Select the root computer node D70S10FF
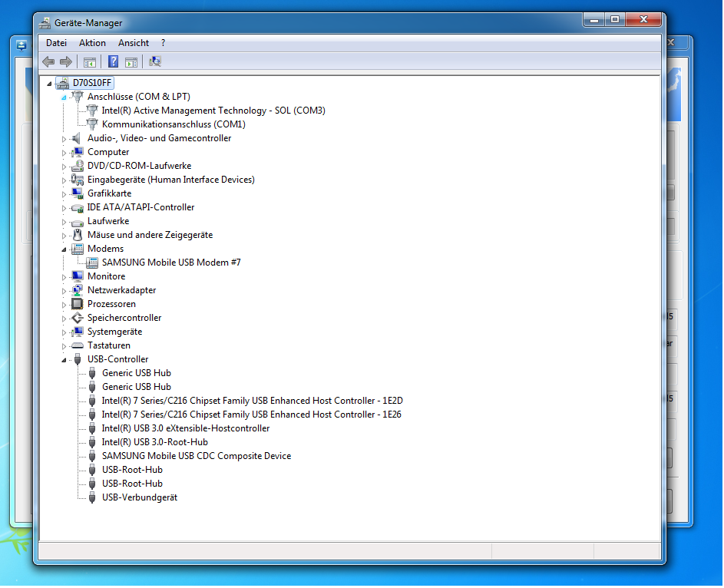The height and width of the screenshot is (588, 724). 92,83
